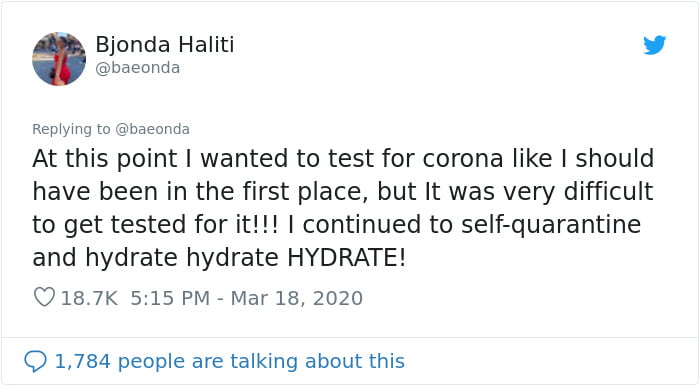700x386 pixels.
Task: Open the 5:15 PM timestamp link
Action: tap(170, 298)
